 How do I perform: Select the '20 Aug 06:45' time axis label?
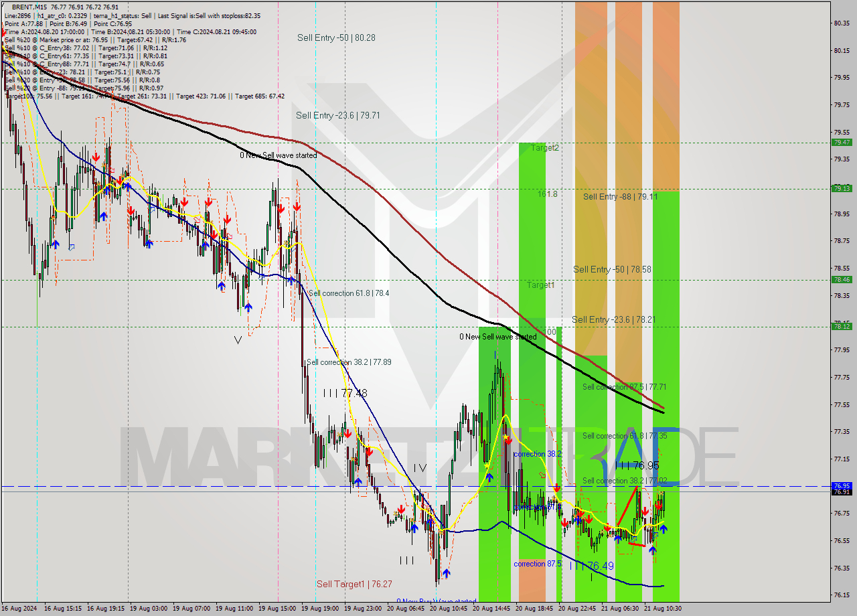(x=406, y=609)
